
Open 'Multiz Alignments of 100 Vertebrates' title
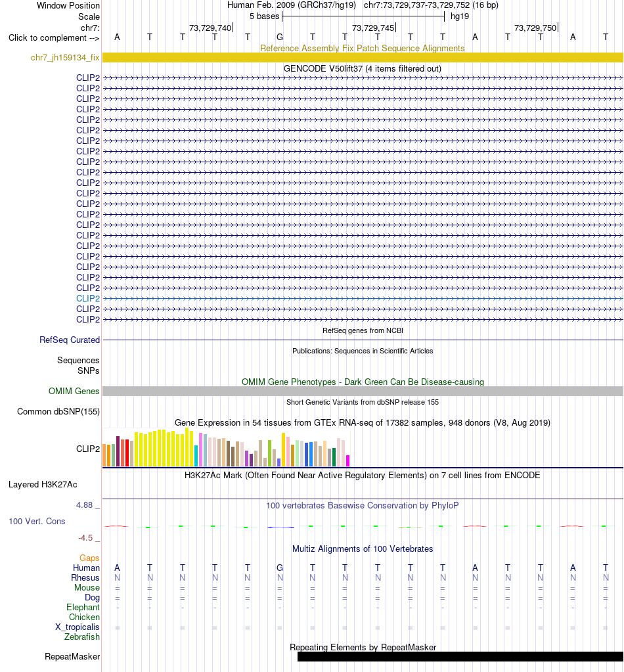click(363, 549)
